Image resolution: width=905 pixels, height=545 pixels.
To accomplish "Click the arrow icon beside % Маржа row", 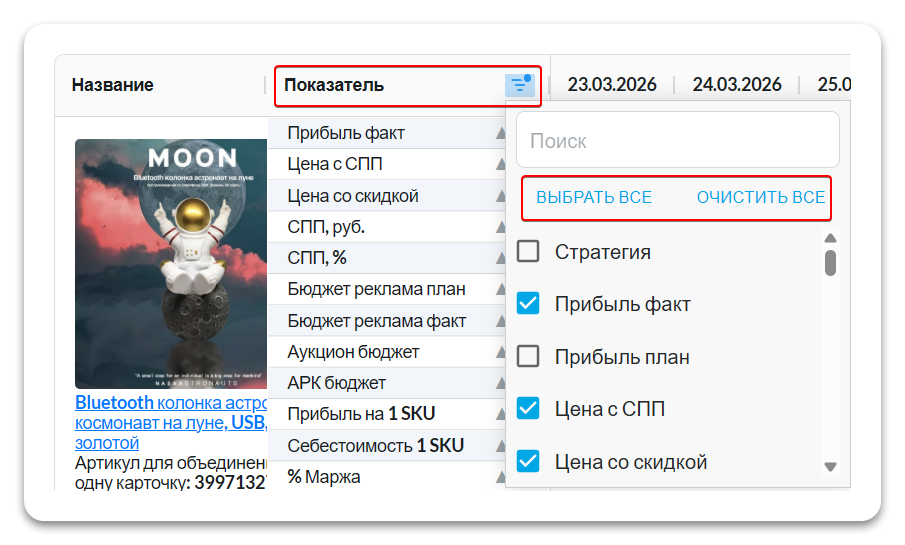I will pyautogui.click(x=500, y=477).
